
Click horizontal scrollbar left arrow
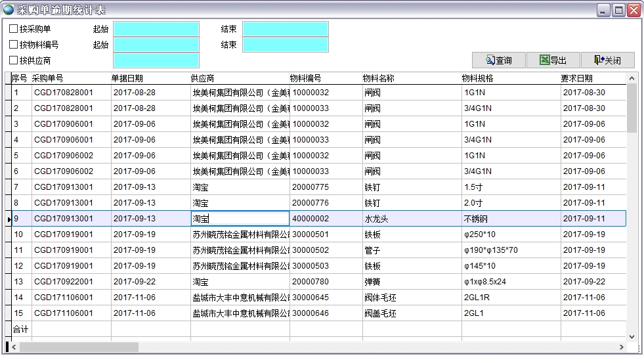13,347
